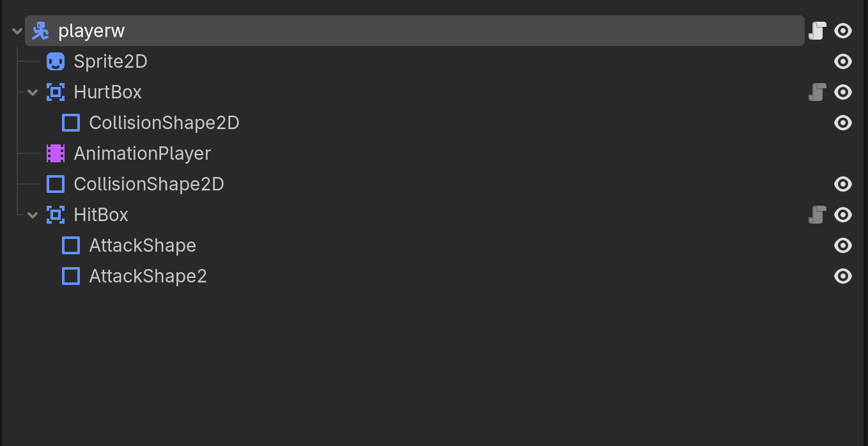868x446 pixels.
Task: Click the Sprite2D node type icon
Action: tap(56, 61)
